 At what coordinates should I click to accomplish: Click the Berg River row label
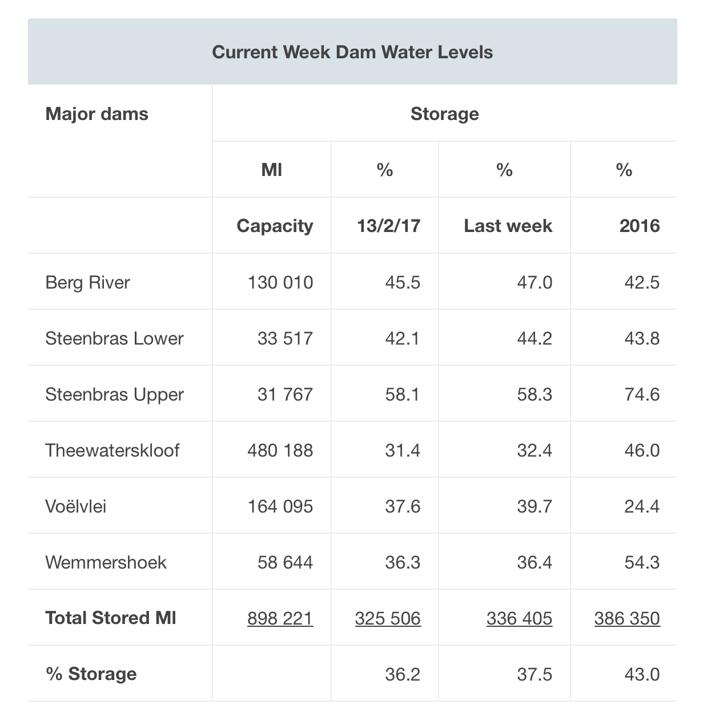87,282
